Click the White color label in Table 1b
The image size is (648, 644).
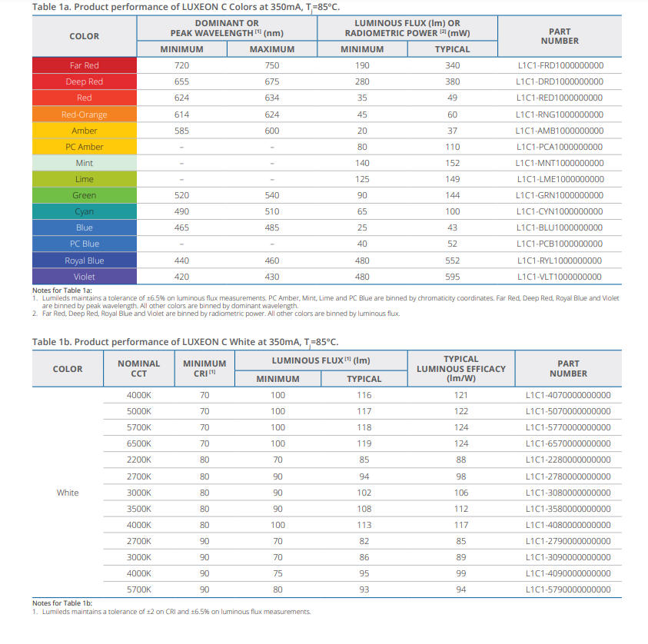(x=68, y=493)
